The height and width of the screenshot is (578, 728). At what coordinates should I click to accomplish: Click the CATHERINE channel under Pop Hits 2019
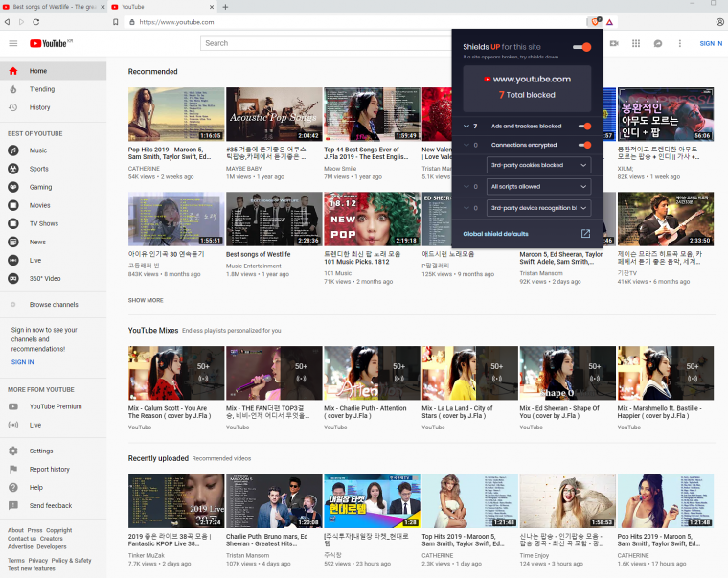coord(144,169)
